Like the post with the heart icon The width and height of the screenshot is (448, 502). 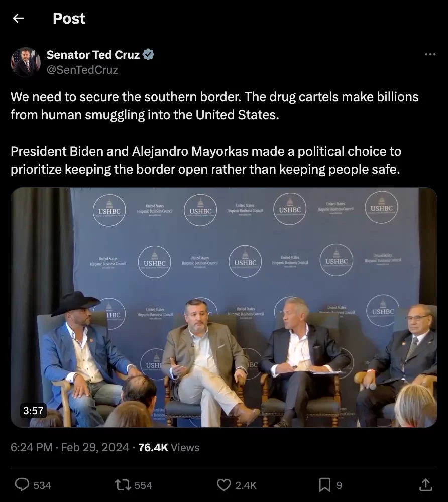tap(224, 485)
